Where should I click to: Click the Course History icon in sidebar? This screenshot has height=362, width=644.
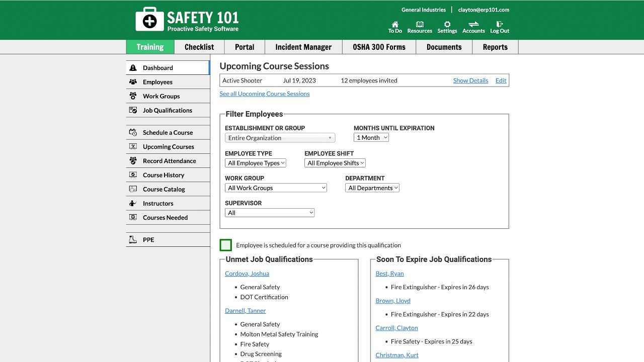click(x=133, y=175)
